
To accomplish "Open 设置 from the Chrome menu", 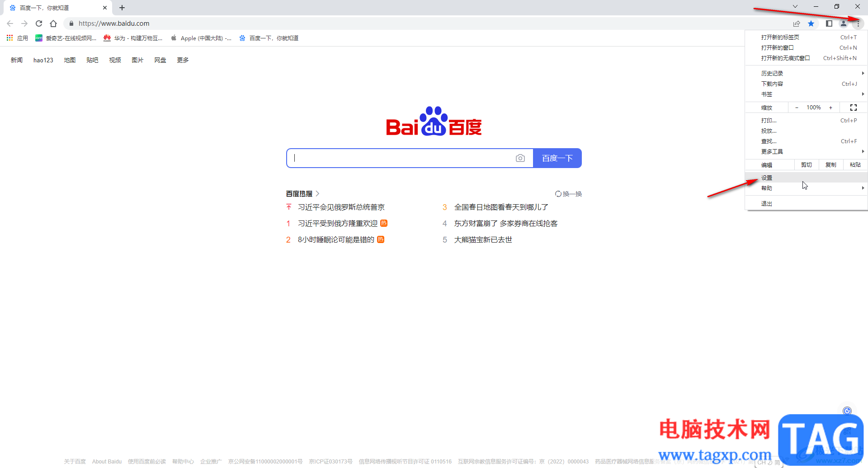I will click(x=806, y=178).
